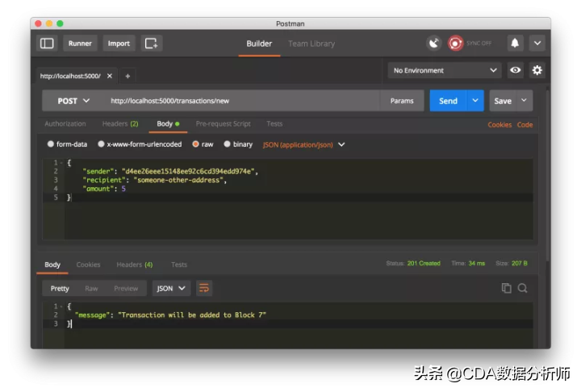Open the response Body tab
Viewport: 581px width, 392px height.
coord(52,265)
